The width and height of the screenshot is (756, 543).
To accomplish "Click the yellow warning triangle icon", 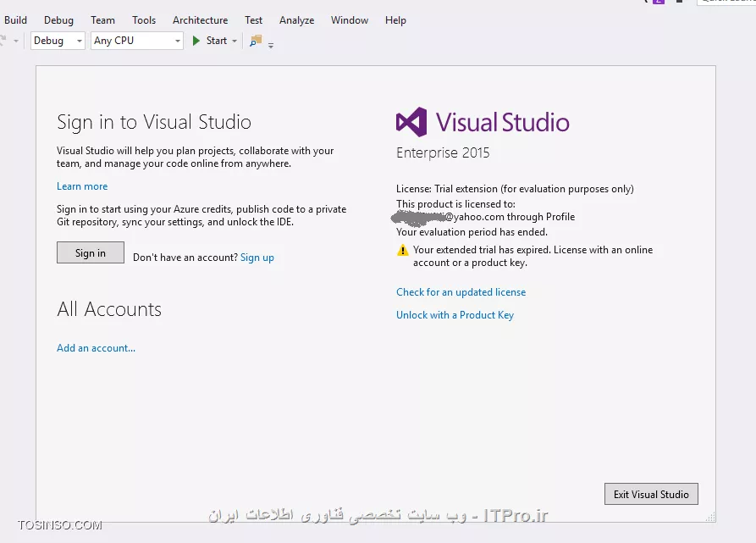I will coord(403,250).
